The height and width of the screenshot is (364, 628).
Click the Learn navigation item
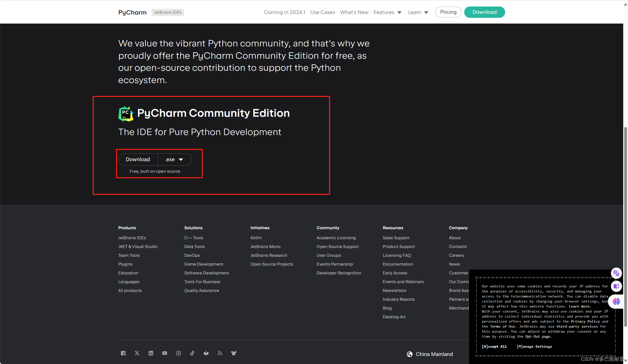[x=415, y=12]
